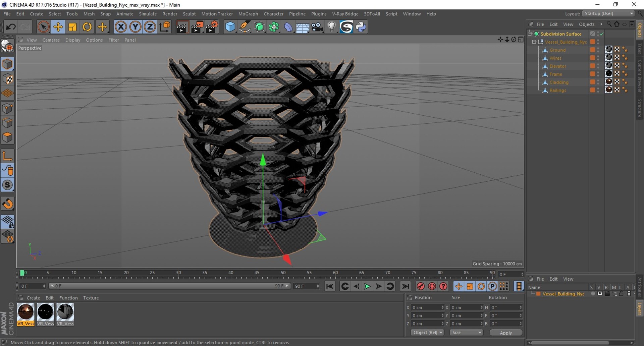Click the Undo arrow icon
The height and width of the screenshot is (346, 644).
click(x=11, y=27)
